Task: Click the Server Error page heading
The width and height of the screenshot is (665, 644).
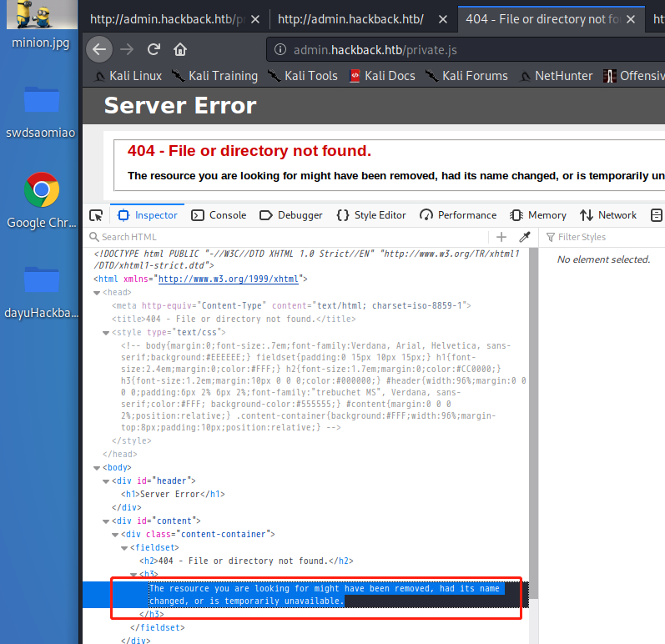Action: pos(180,106)
